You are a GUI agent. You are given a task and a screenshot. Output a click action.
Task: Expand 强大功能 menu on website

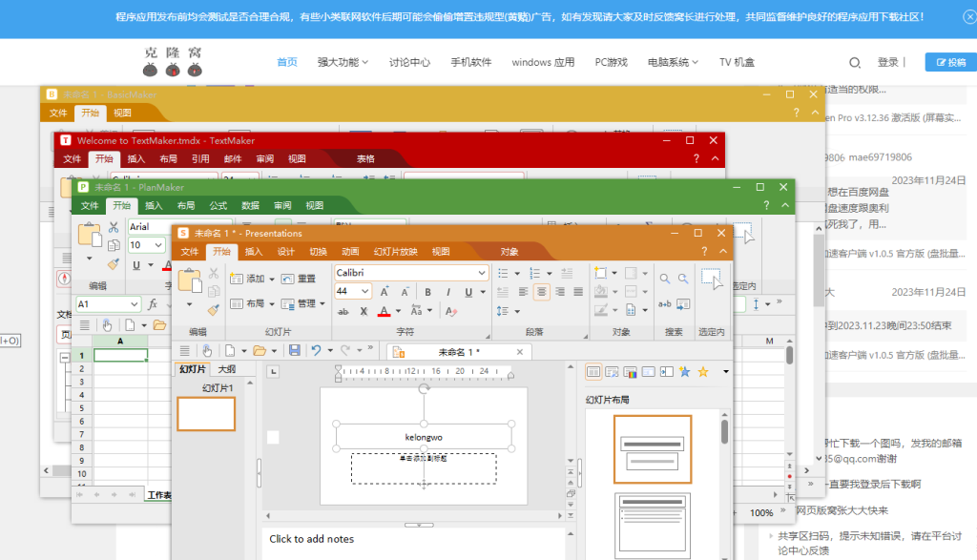[343, 62]
